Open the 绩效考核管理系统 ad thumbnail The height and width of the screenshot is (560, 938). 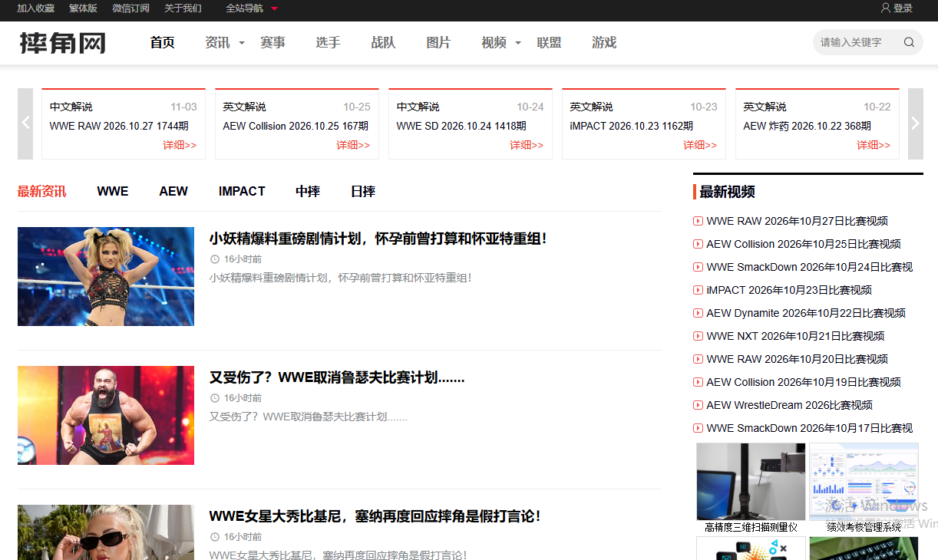tap(864, 482)
